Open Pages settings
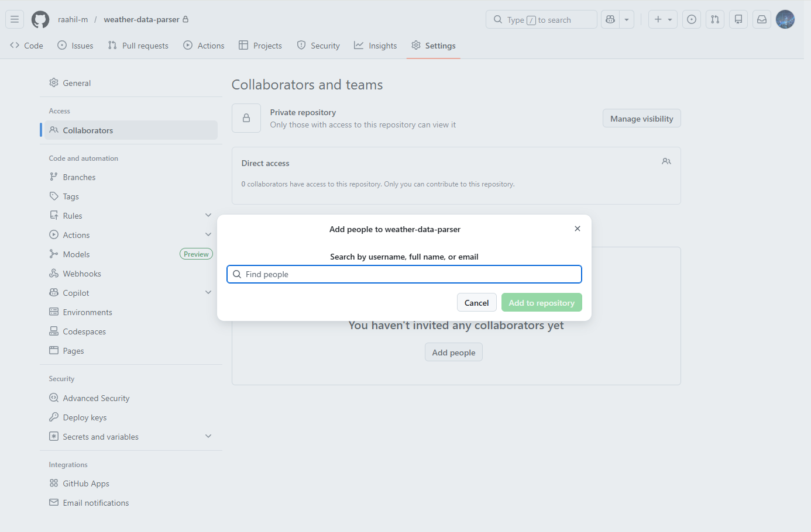The width and height of the screenshot is (811, 532). [x=131, y=351]
